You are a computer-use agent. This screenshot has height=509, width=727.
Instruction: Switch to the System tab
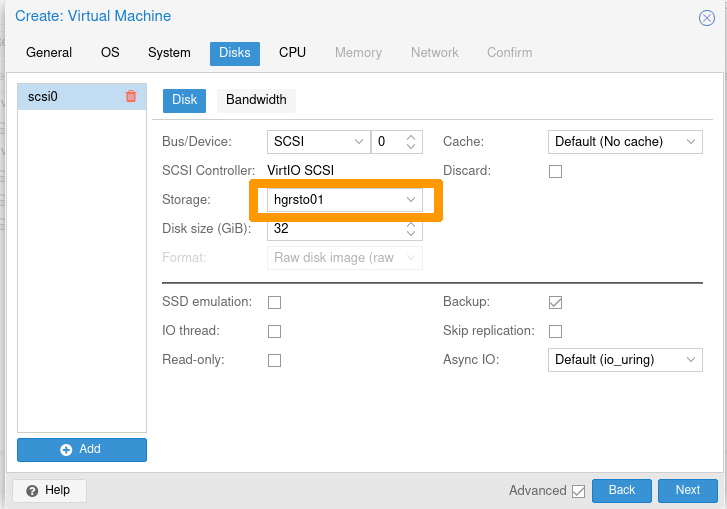[x=169, y=52]
